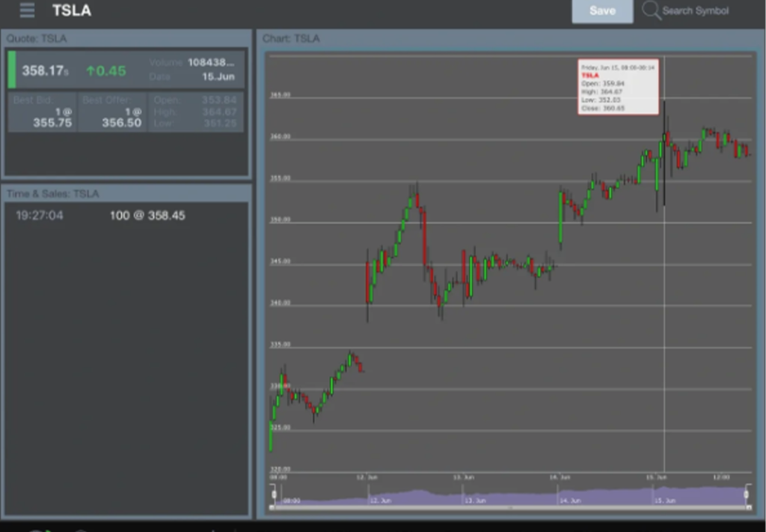Click the 335.00 price axis label
This screenshot has height=532, width=766.
pyautogui.click(x=280, y=344)
